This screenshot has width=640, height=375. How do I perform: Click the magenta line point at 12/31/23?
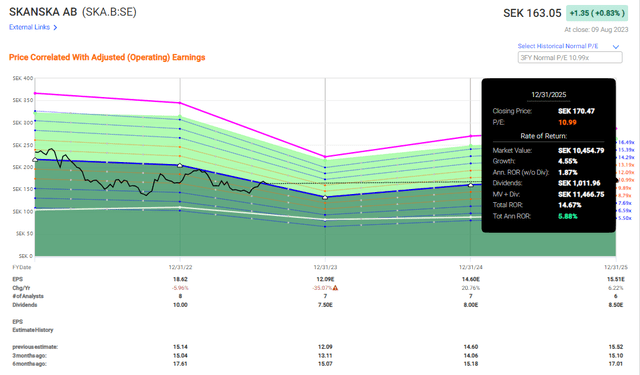coord(325,157)
